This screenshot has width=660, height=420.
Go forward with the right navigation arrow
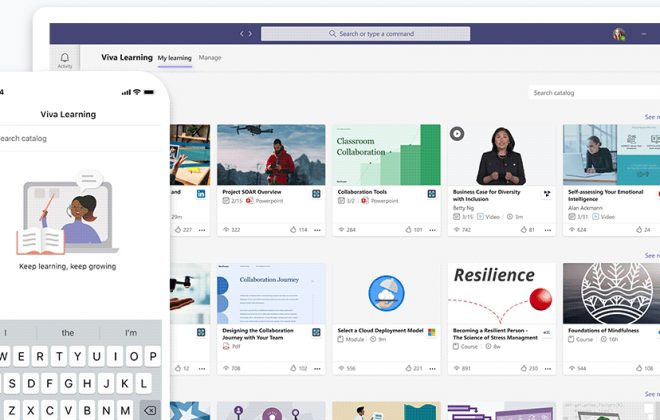pos(250,34)
